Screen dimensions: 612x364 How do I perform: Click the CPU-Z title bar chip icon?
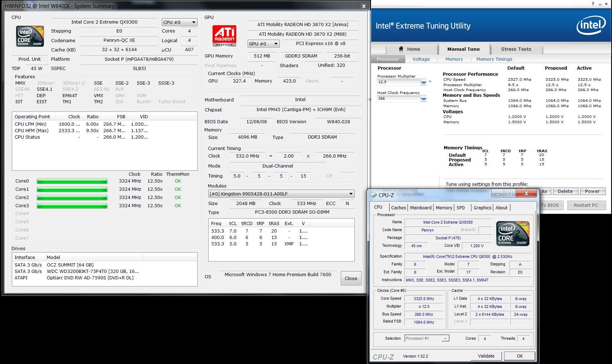coord(374,195)
